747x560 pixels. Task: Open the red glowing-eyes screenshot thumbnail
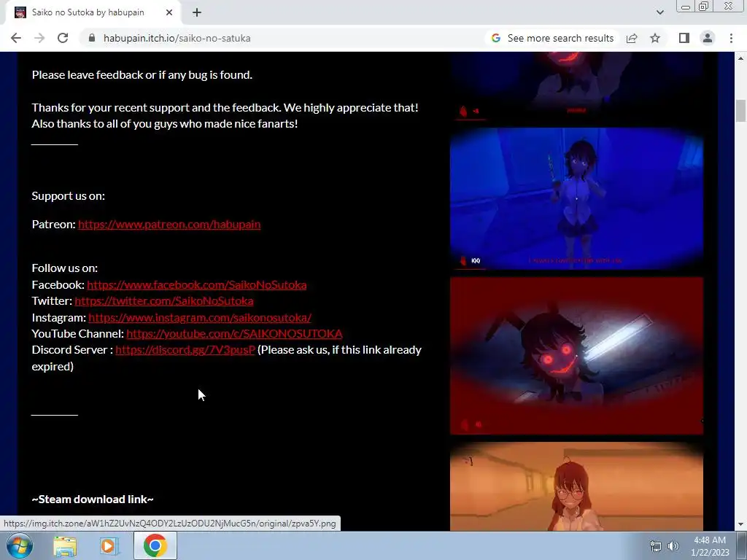pyautogui.click(x=576, y=356)
